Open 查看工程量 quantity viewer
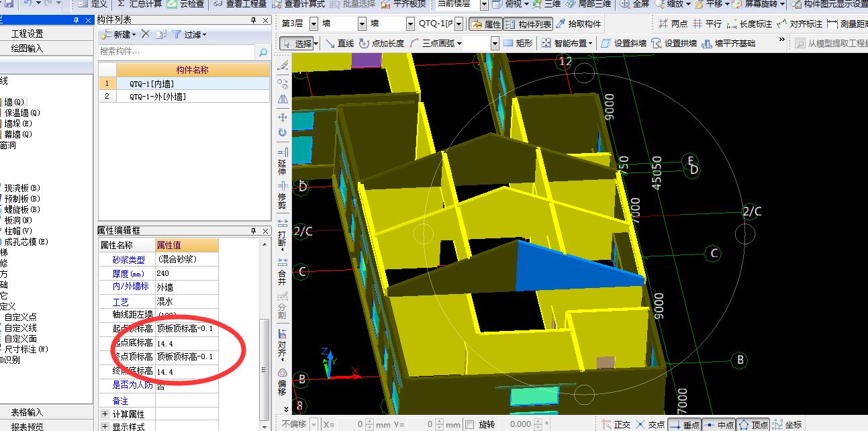The image size is (868, 431). coord(240,4)
